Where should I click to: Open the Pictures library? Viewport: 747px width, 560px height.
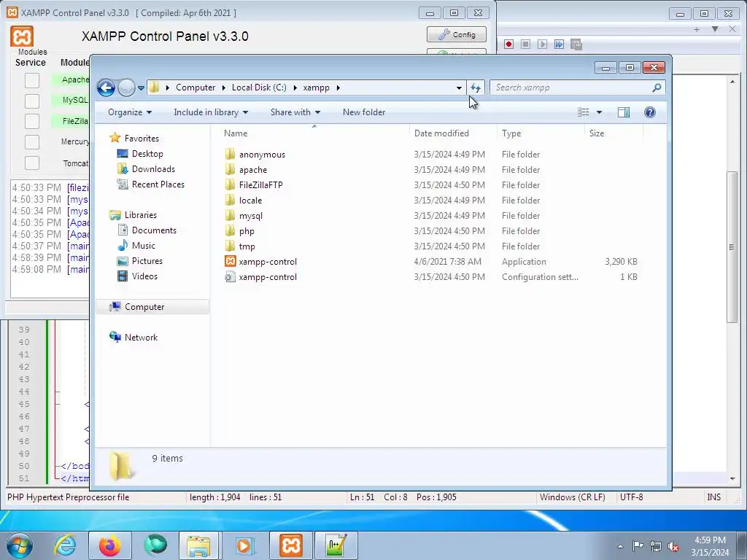[x=147, y=261]
